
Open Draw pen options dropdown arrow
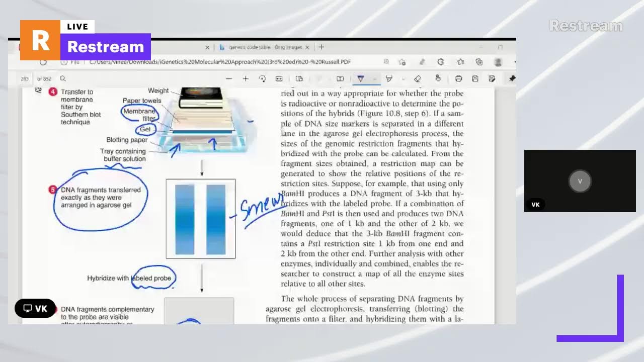pyautogui.click(x=374, y=79)
